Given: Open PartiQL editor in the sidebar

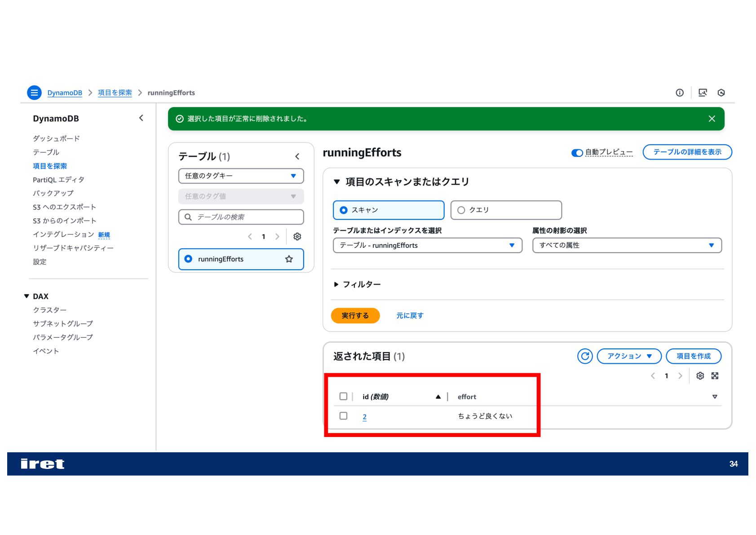Looking at the screenshot, I should pos(58,179).
